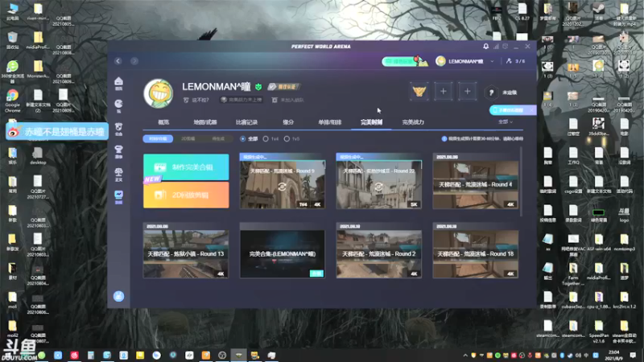Viewport: 644px width, 362px height.
Task: Select the 2D剪辑 sub-tab
Action: tap(188, 138)
